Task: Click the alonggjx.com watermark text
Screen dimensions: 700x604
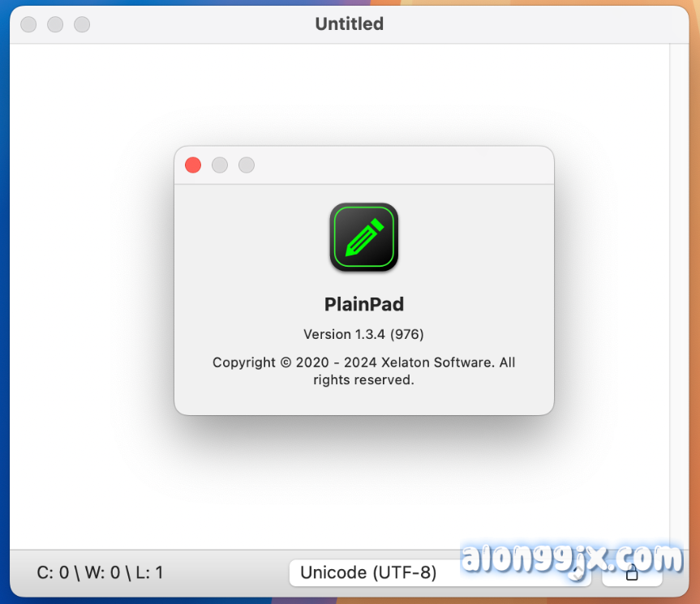Action: (573, 559)
